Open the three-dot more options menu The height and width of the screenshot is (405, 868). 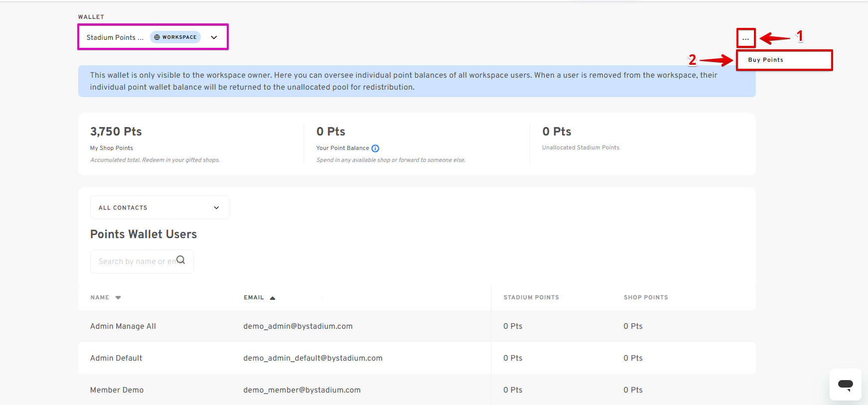point(746,38)
